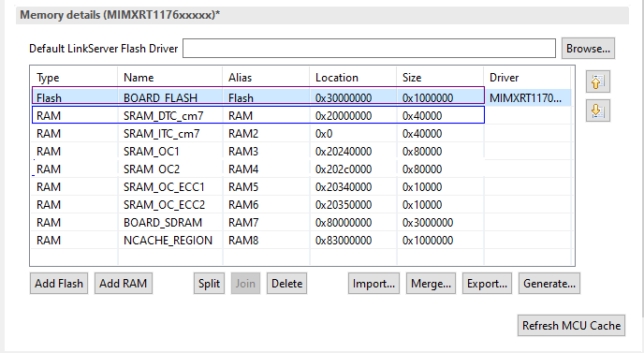Click the MIMXRT1170 driver cell
Screen dimensions: 644x353
tap(528, 97)
